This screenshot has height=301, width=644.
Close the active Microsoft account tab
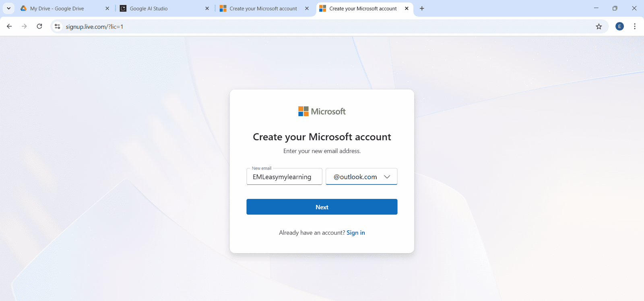pyautogui.click(x=407, y=8)
